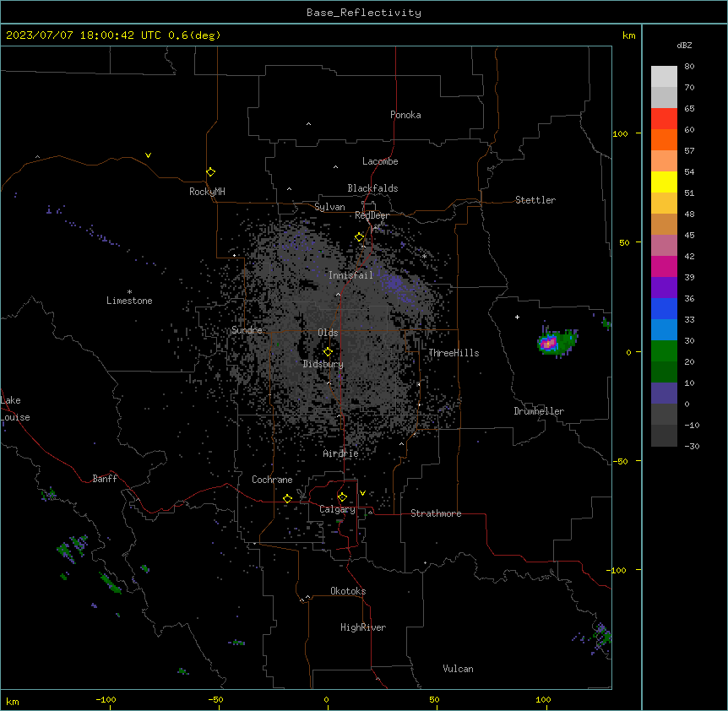Click the Lacombe city label
Viewport: 728px width, 711px height.
click(x=380, y=161)
